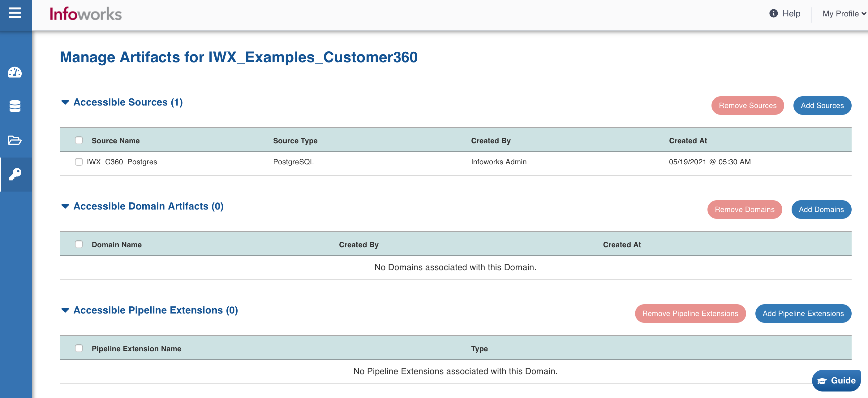868x398 pixels.
Task: Click the Help link
Action: pyautogui.click(x=791, y=14)
